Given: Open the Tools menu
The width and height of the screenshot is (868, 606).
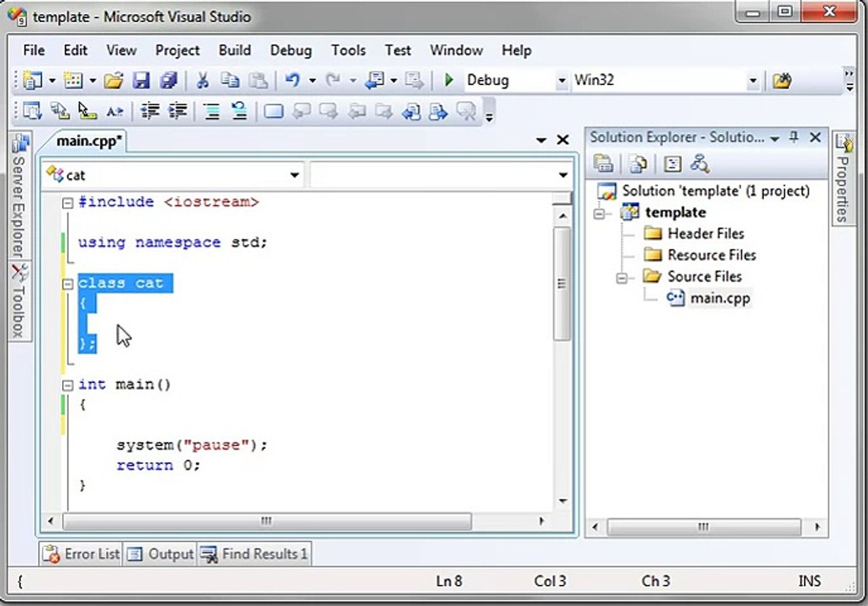Looking at the screenshot, I should (348, 50).
